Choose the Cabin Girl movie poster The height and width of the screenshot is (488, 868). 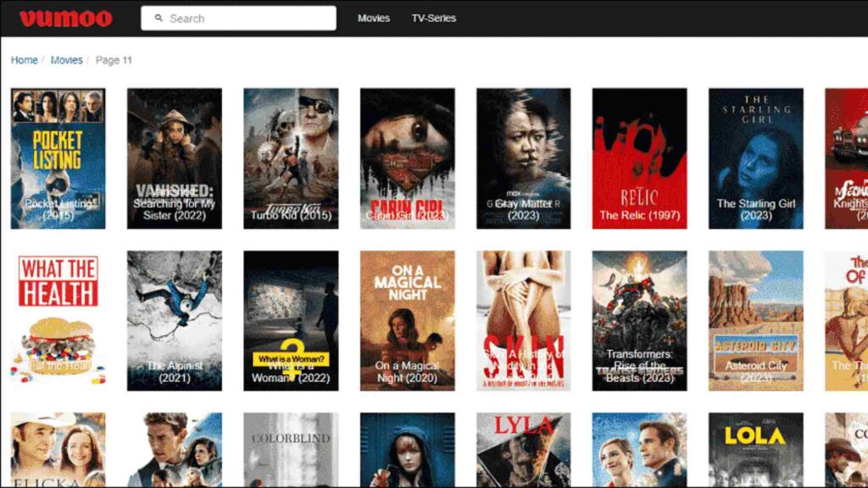pos(407,158)
